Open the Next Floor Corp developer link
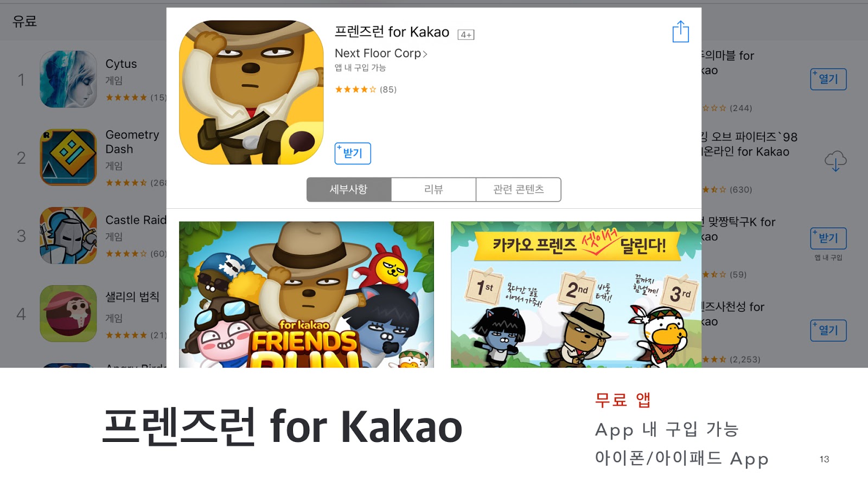This screenshot has height=488, width=868. [381, 53]
